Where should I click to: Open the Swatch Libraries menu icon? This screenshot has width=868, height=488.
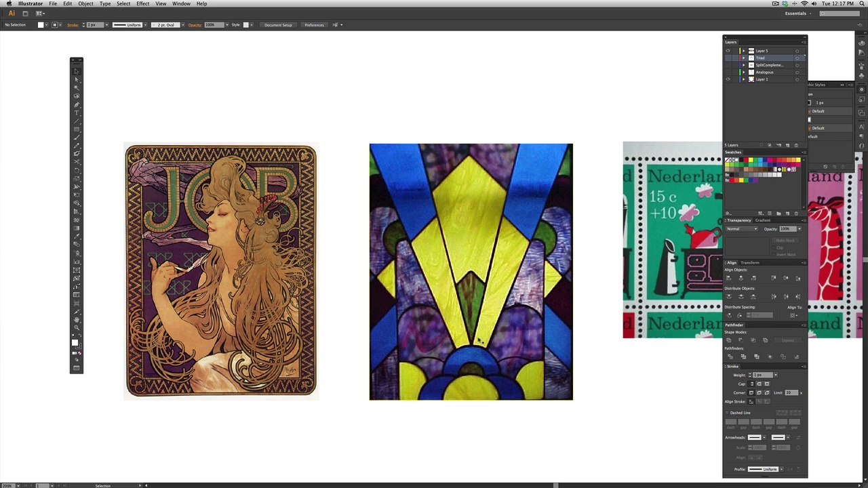729,213
